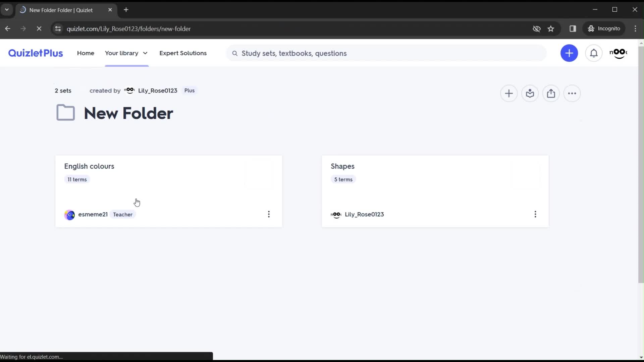Screen dimensions: 644x362
Task: Select the download folder icon
Action: tap(530, 93)
